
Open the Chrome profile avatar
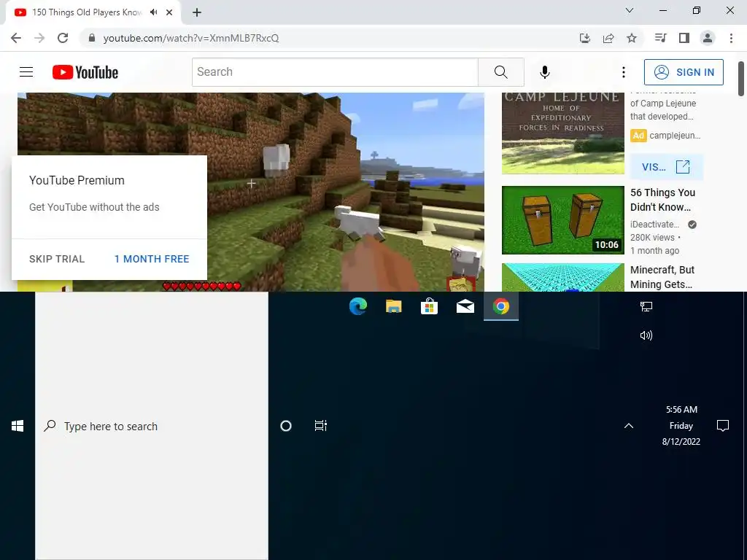coord(708,38)
